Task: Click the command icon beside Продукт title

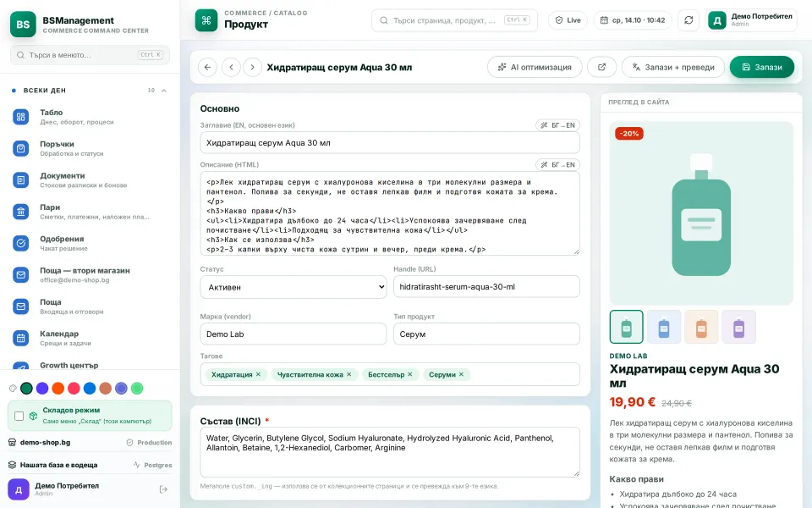Action: click(206, 20)
